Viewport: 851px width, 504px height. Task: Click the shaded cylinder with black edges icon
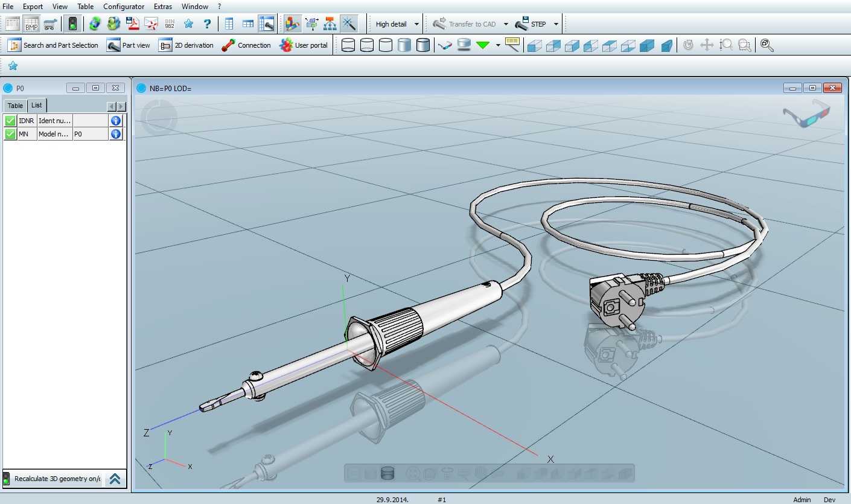(x=423, y=45)
